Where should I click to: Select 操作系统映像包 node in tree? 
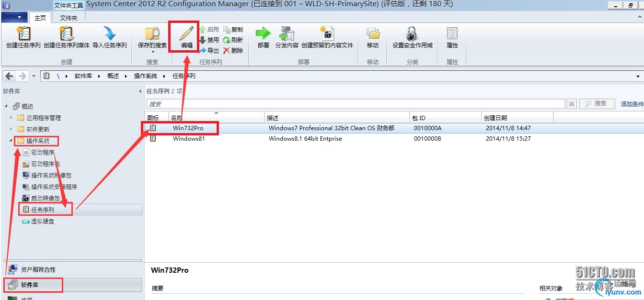47,175
